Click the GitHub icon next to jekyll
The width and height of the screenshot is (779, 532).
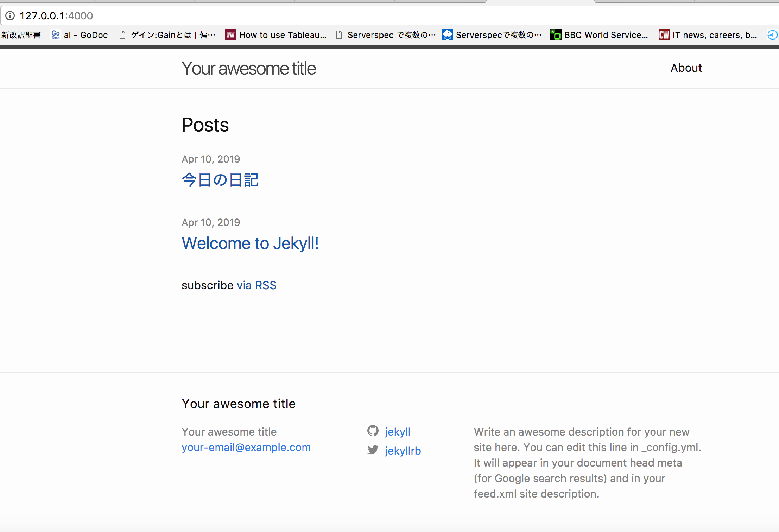point(373,431)
